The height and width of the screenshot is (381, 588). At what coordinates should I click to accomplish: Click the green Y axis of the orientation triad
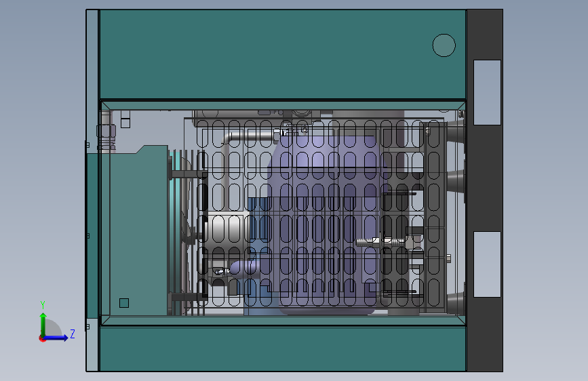pyautogui.click(x=43, y=324)
